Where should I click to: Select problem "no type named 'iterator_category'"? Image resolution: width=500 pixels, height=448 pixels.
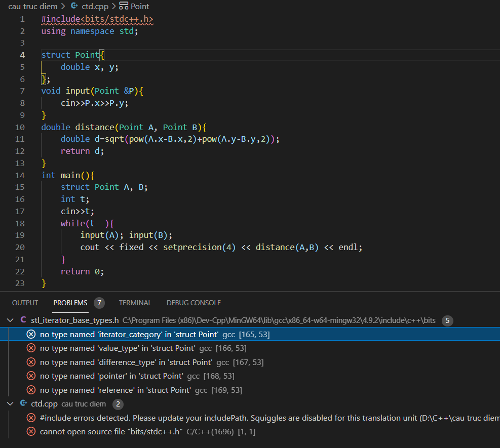250,334
